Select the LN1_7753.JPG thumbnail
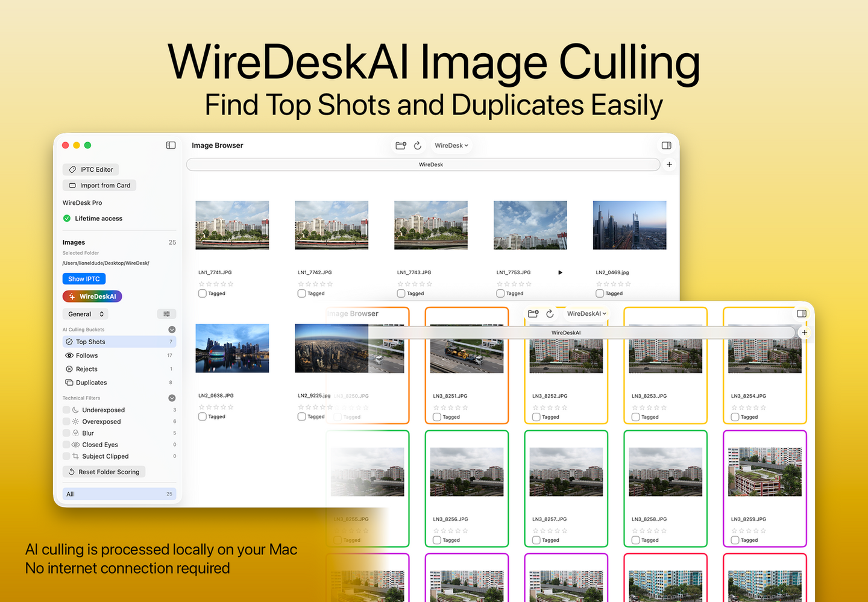The width and height of the screenshot is (868, 602). pos(530,225)
